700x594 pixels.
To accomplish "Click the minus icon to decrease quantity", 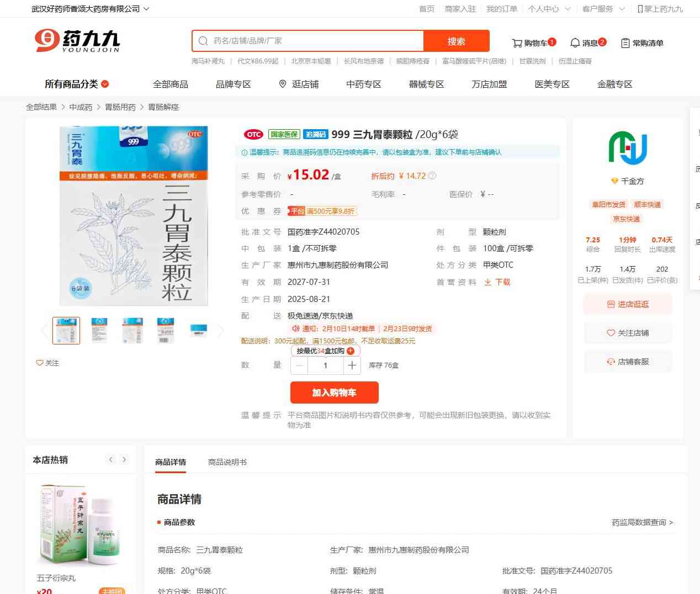I will 299,365.
